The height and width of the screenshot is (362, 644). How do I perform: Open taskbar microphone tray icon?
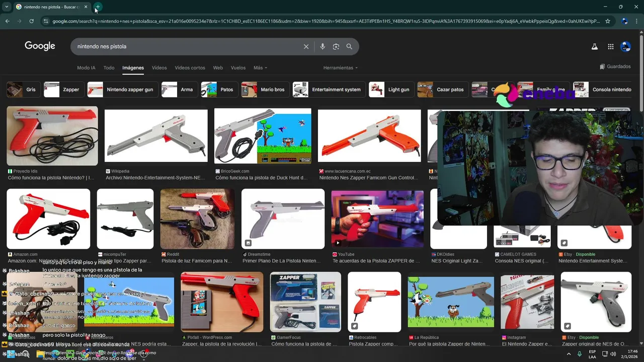coord(580,354)
